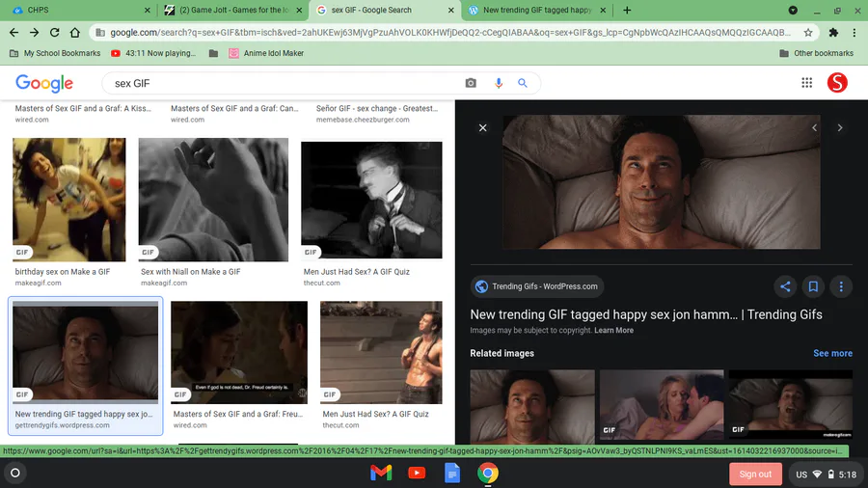Click the Learn More copyright link
868x488 pixels.
point(613,330)
